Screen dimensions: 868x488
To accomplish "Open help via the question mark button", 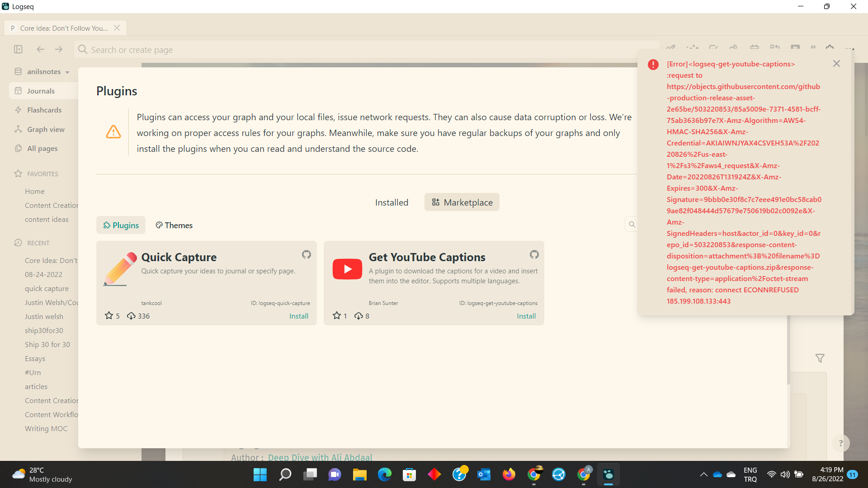I will (840, 443).
